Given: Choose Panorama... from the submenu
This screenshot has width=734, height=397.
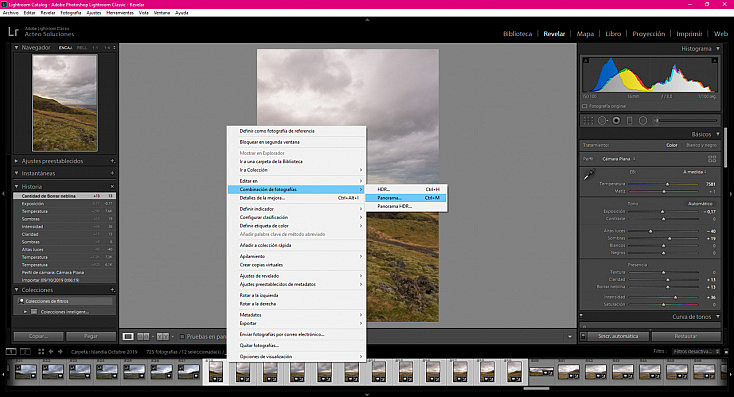Looking at the screenshot, I should [405, 198].
